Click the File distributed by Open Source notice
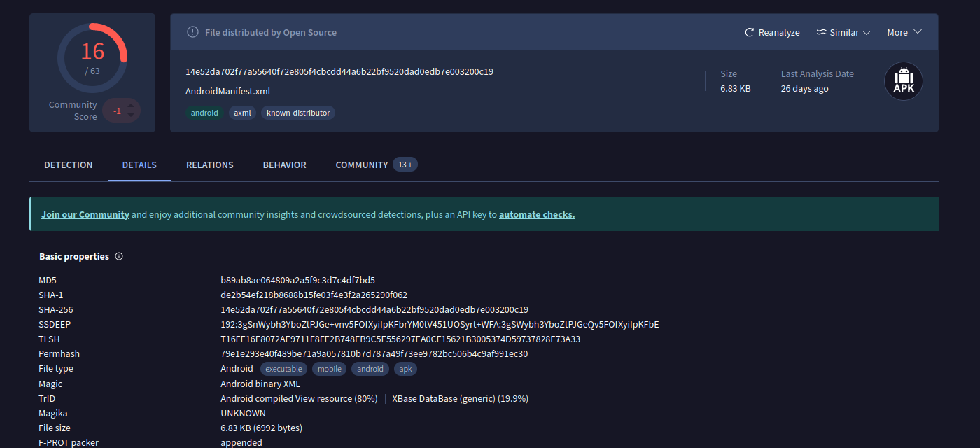The width and height of the screenshot is (980, 448). [271, 33]
